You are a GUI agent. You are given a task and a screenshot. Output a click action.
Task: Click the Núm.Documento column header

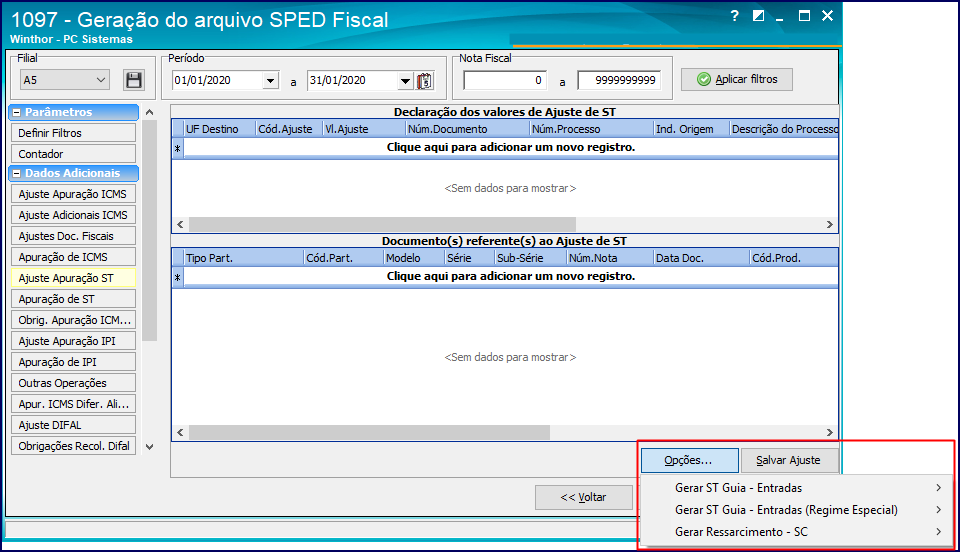point(468,129)
